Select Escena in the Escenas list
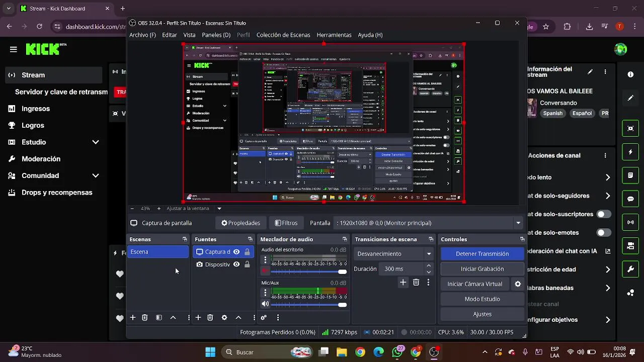The width and height of the screenshot is (644, 362). click(x=158, y=252)
